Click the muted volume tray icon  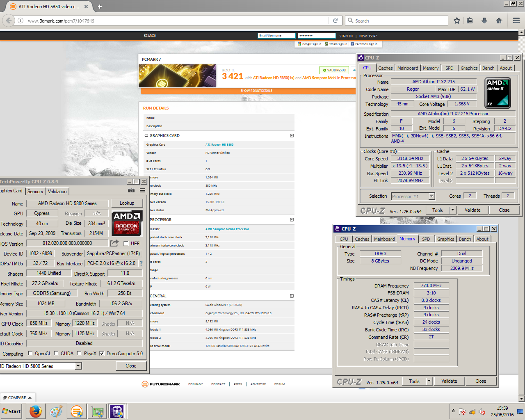click(482, 411)
